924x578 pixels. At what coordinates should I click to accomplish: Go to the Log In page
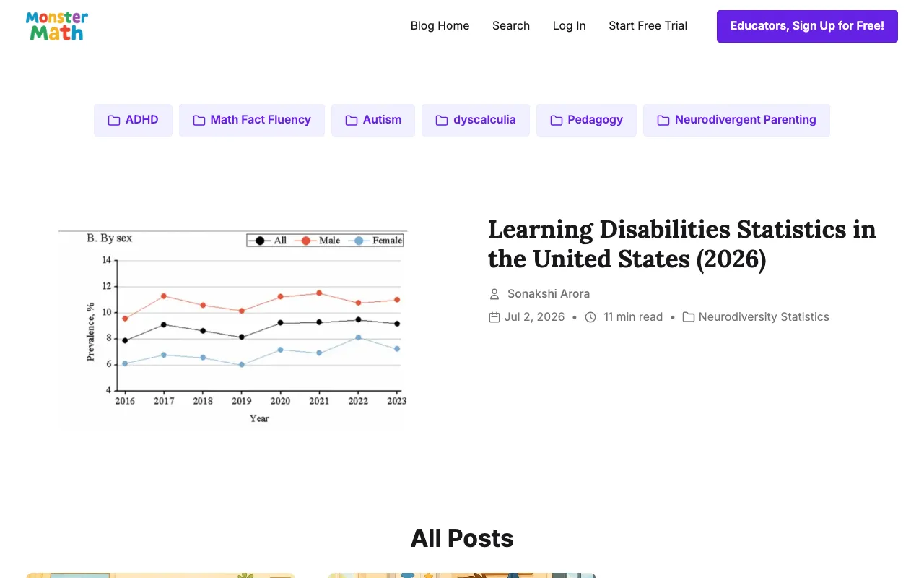pos(569,26)
